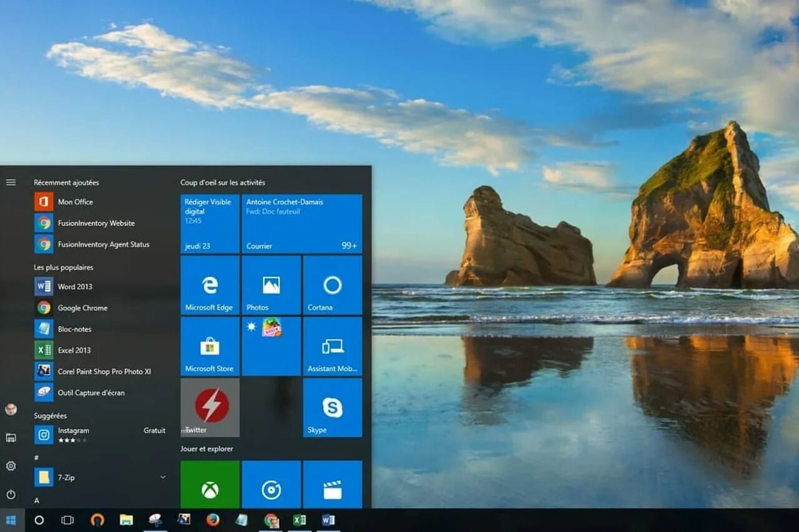Image resolution: width=799 pixels, height=532 pixels.
Task: Open Excel 2013 from the list
Action: (100, 351)
